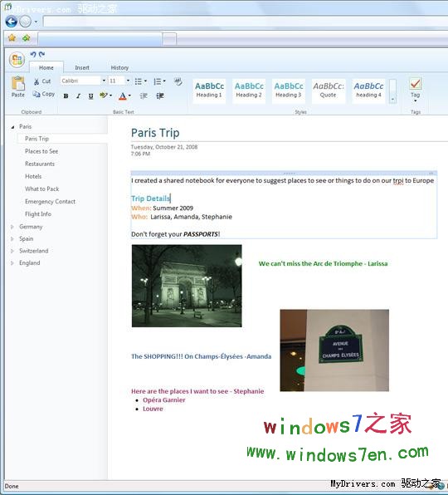448x495 pixels.
Task: Click the Paste clipboard icon
Action: (18, 83)
